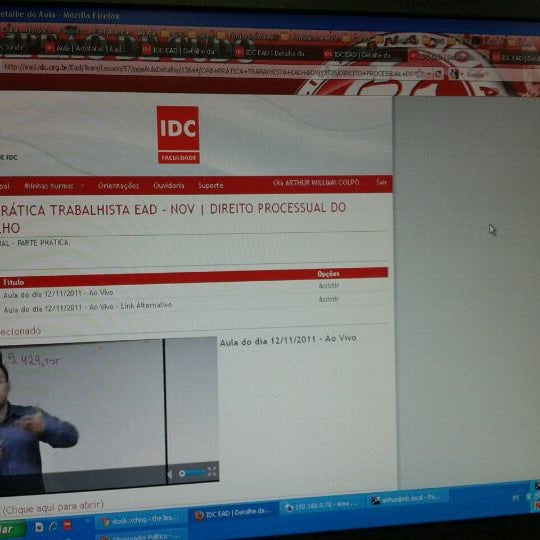Open the Google search engine icon

point(454,73)
